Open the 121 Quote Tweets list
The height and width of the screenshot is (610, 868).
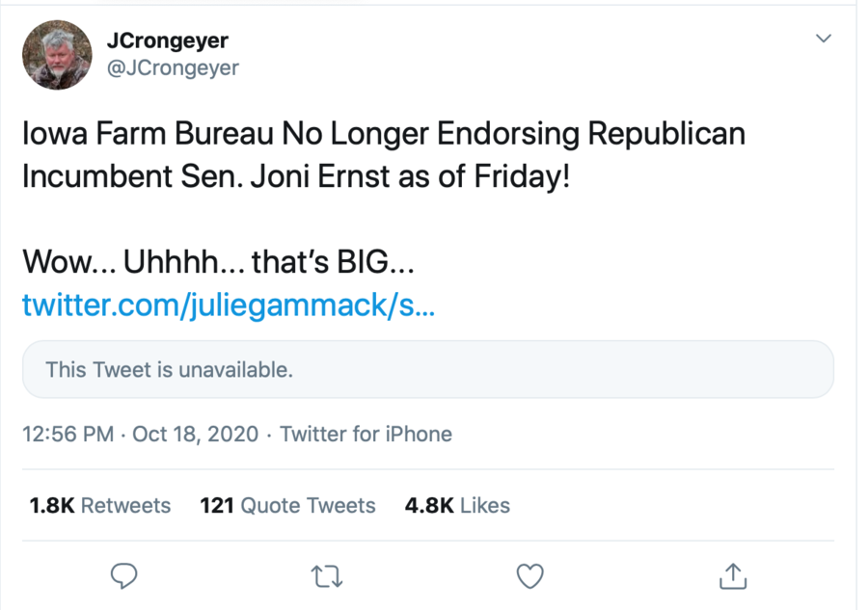click(287, 505)
